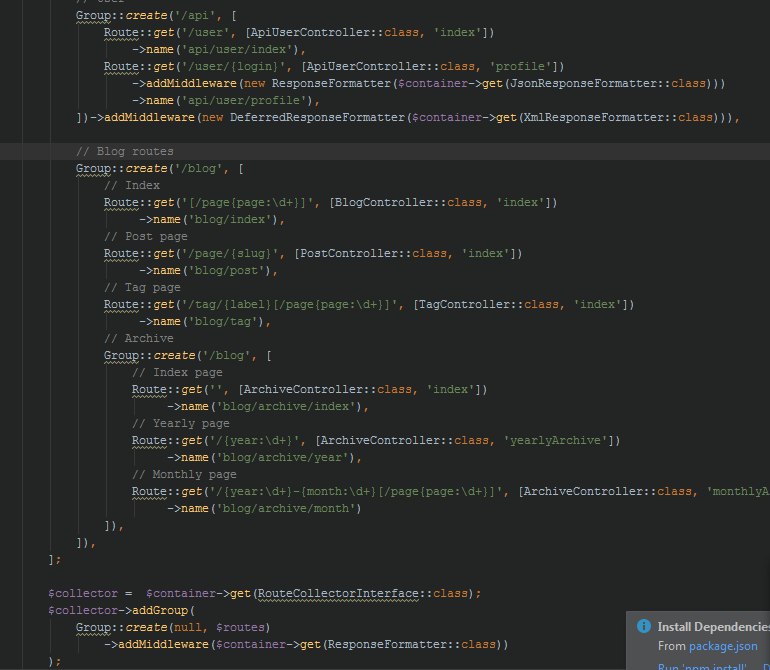Click the '// Monthly page' comment
770x670 pixels.
[184, 475]
